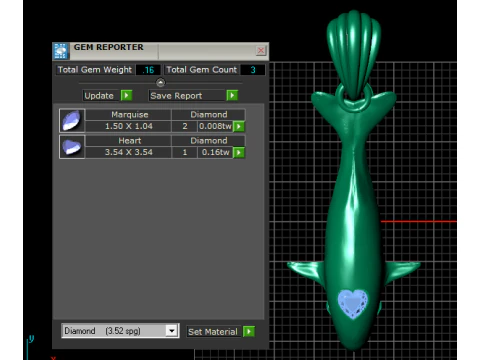The image size is (480, 360).
Task: Select the heart gem on the dolphin model
Action: [353, 304]
